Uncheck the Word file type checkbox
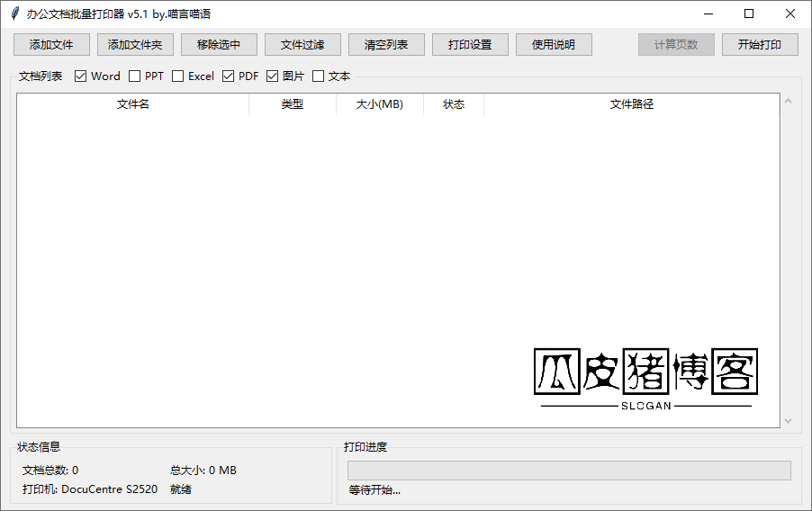 pos(81,76)
